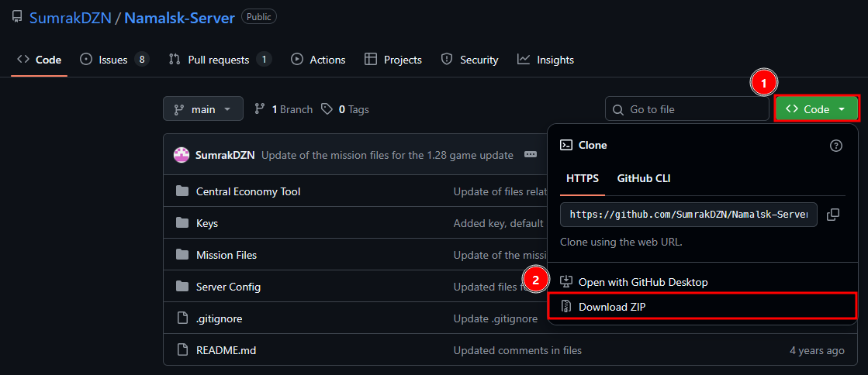Screen dimensions: 868x375
Task: Click the zip file icon beside Download ZIP
Action: click(x=565, y=306)
